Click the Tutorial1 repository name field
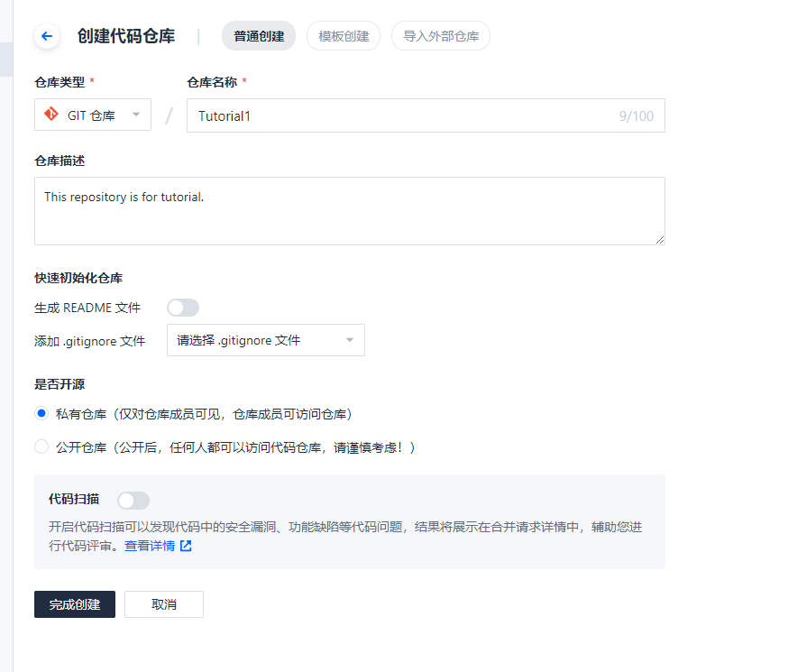The height and width of the screenshot is (672, 788). tap(397, 115)
